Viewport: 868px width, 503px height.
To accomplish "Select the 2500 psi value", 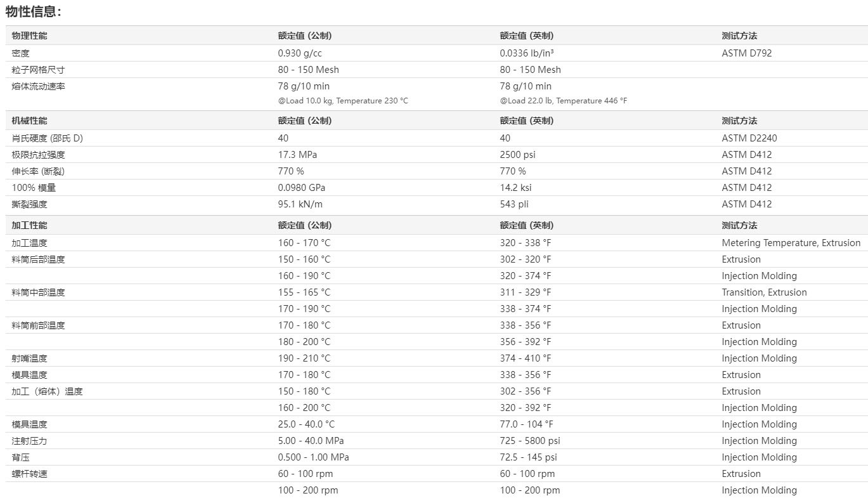I will click(518, 155).
